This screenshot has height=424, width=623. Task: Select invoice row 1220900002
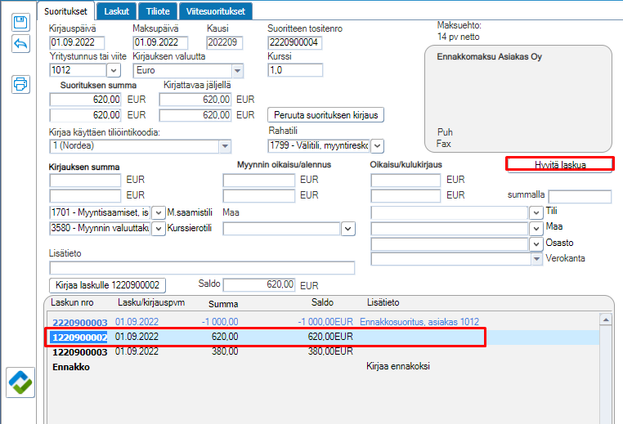pos(323,337)
